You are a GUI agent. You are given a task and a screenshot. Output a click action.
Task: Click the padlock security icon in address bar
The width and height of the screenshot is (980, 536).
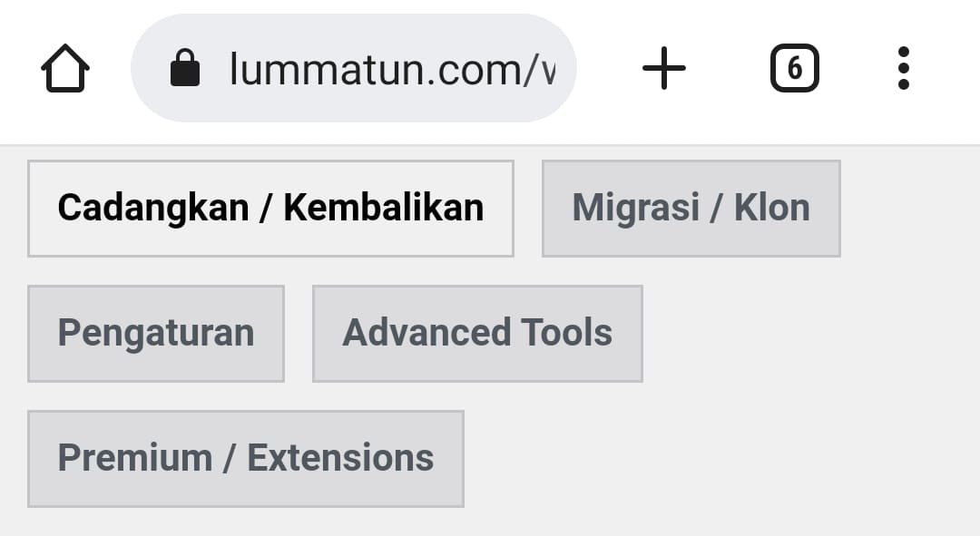click(x=184, y=67)
